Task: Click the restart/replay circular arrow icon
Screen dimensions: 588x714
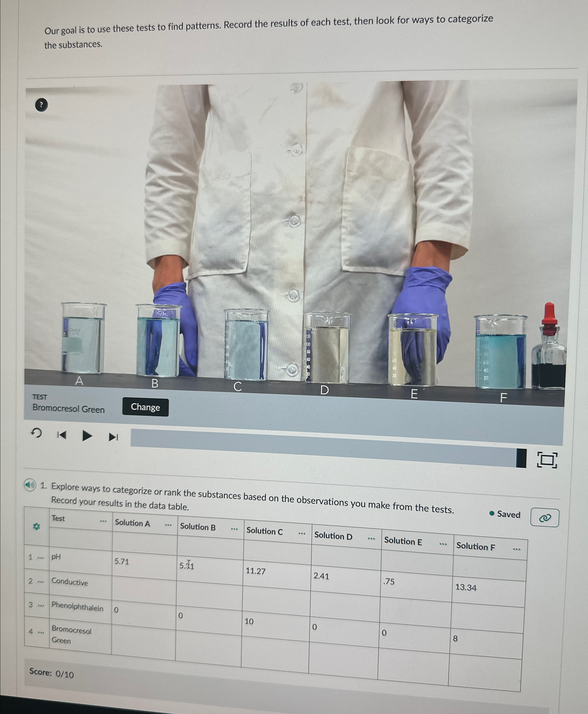Action: tap(37, 433)
